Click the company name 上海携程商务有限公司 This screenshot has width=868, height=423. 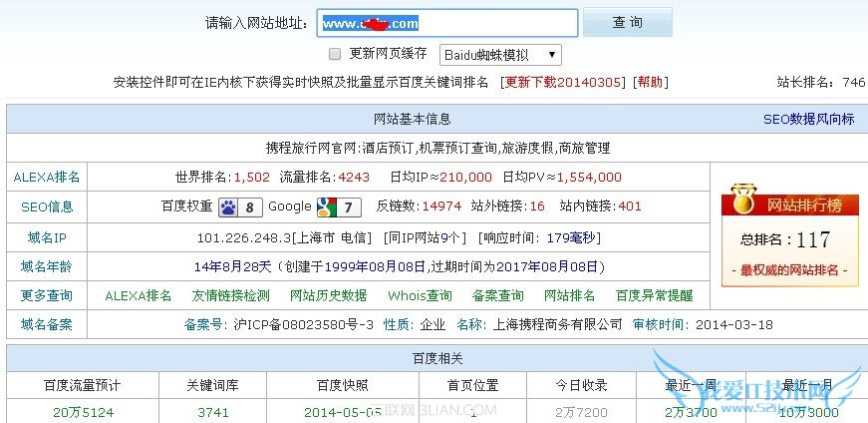557,325
